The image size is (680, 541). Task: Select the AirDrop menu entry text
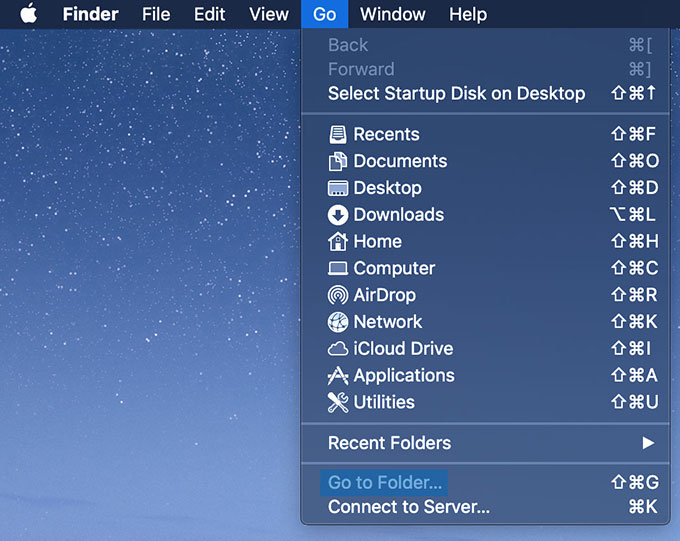385,295
